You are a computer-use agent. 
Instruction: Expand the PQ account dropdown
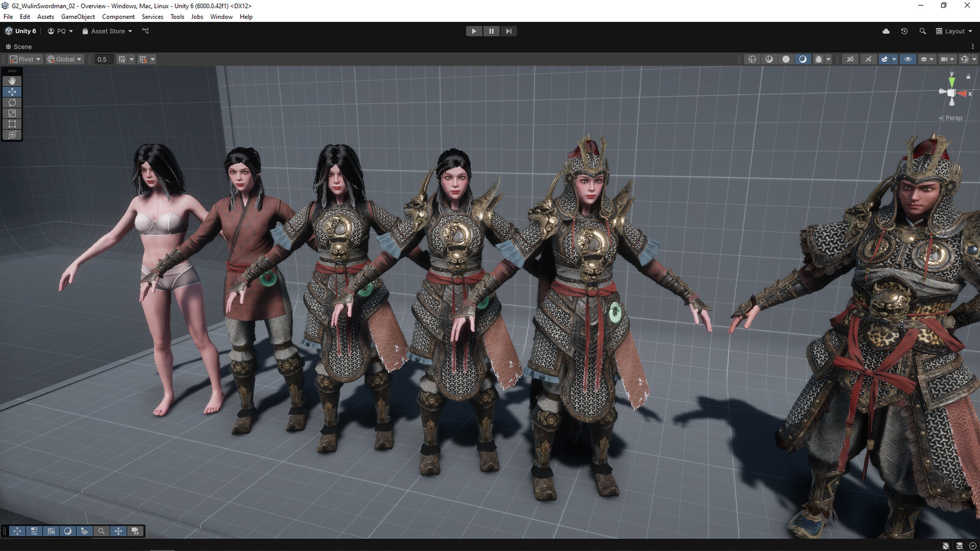click(x=60, y=31)
